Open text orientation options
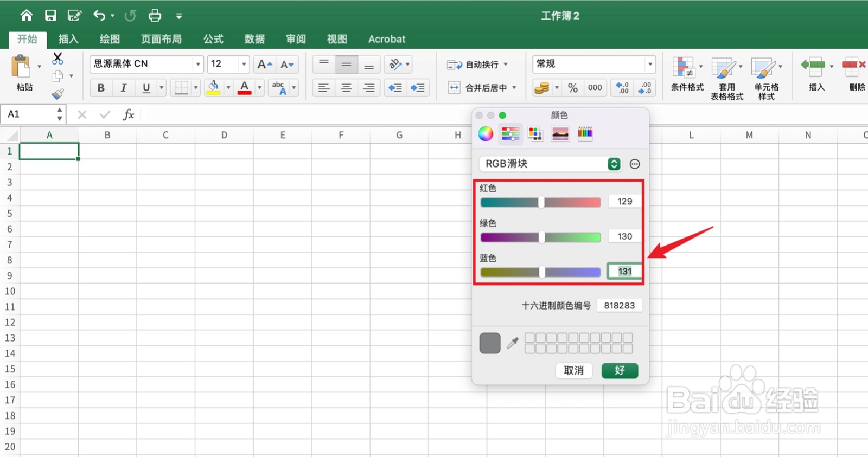The height and width of the screenshot is (457, 868). 398,65
